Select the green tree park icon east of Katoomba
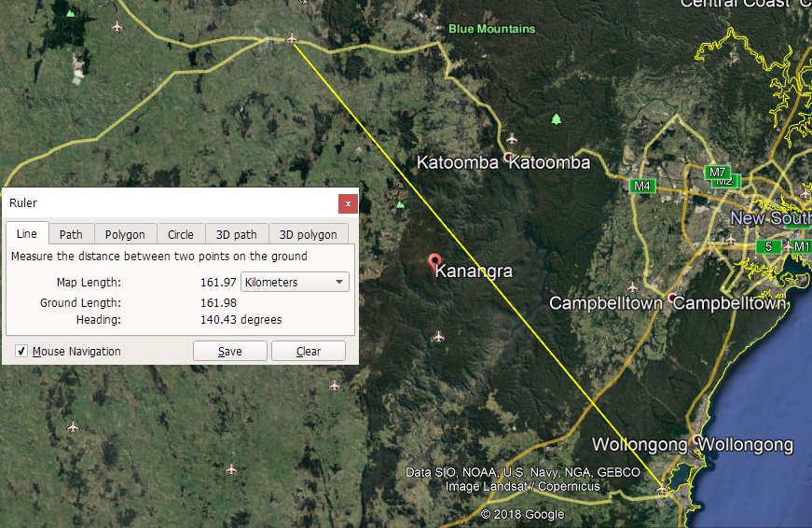Screen dimensions: 812x528 (557, 119)
